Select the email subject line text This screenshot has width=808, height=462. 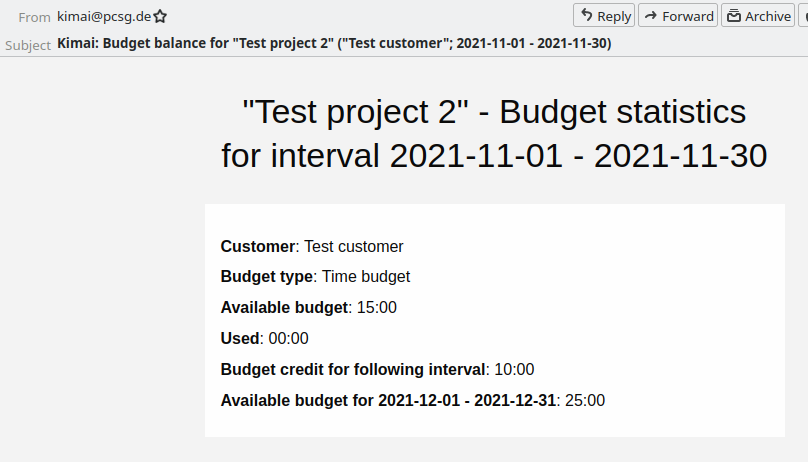334,44
